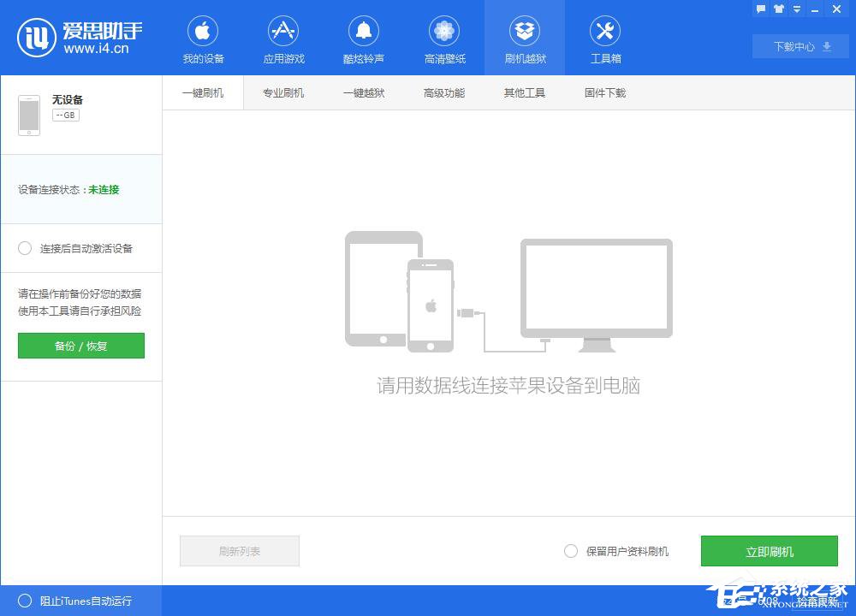Enable 连接后自动激活设备 auto-activation option
Viewport: 856px width, 616px height.
coord(25,248)
